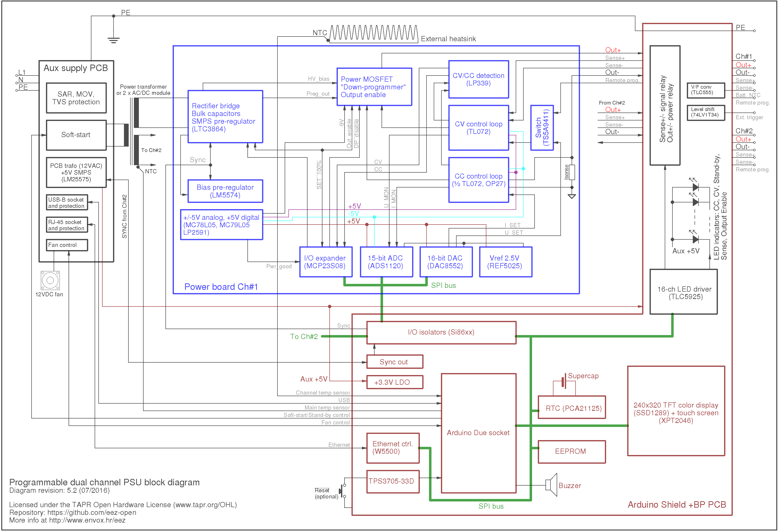
Task: Click the Buzzer speaker symbol
Action: (551, 485)
